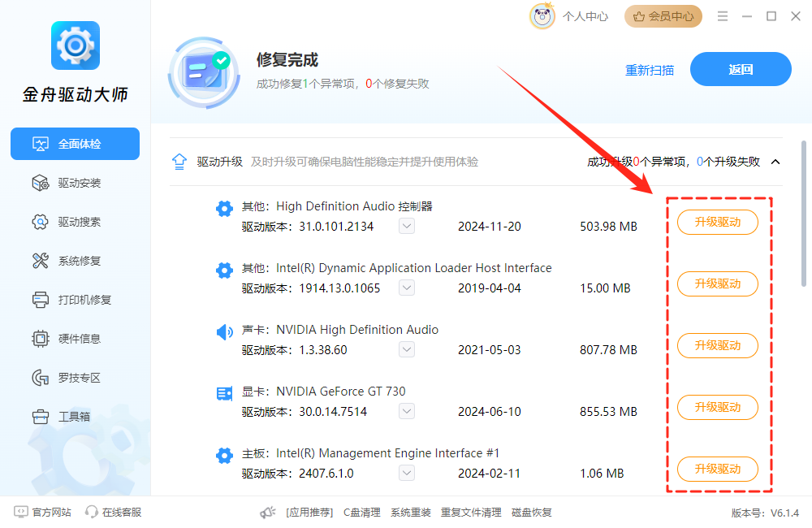Open the 重复文件清理 link

pos(471,513)
